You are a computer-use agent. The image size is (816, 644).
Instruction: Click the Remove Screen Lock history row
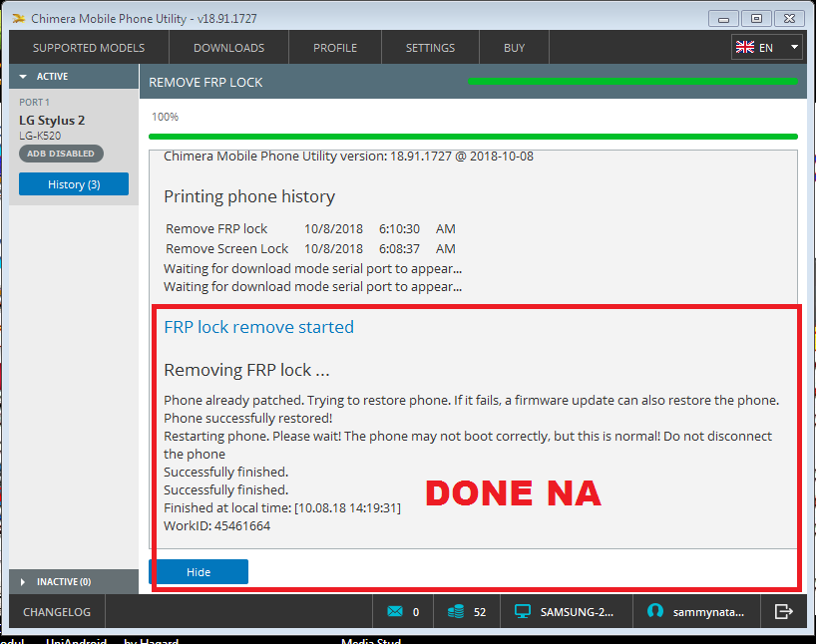point(310,248)
